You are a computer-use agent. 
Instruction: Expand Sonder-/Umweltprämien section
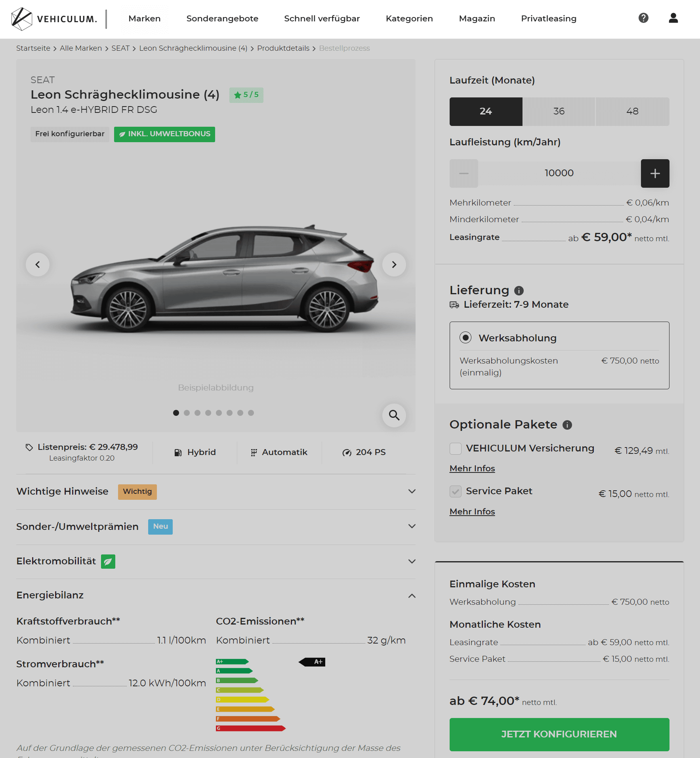[216, 527]
